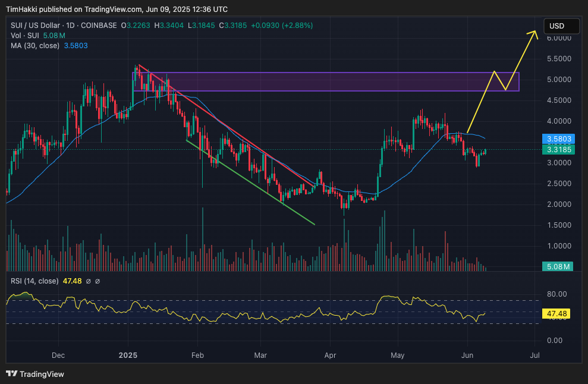Click the 80.00 RSI axis level
Screen dimensions: 588x384
click(x=557, y=294)
